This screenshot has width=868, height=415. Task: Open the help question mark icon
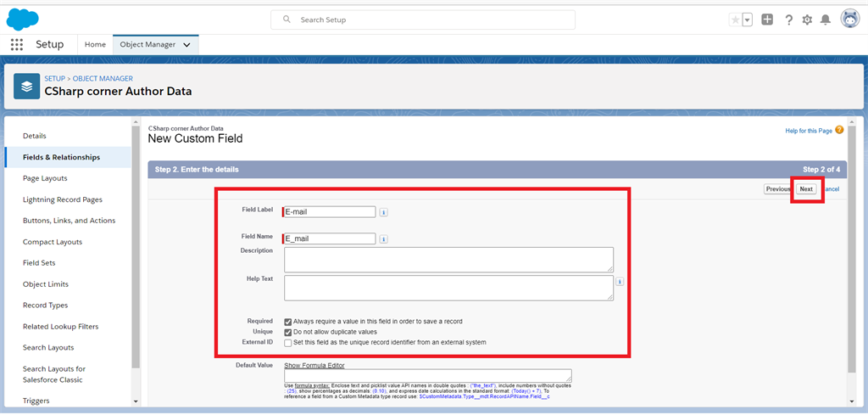click(789, 20)
